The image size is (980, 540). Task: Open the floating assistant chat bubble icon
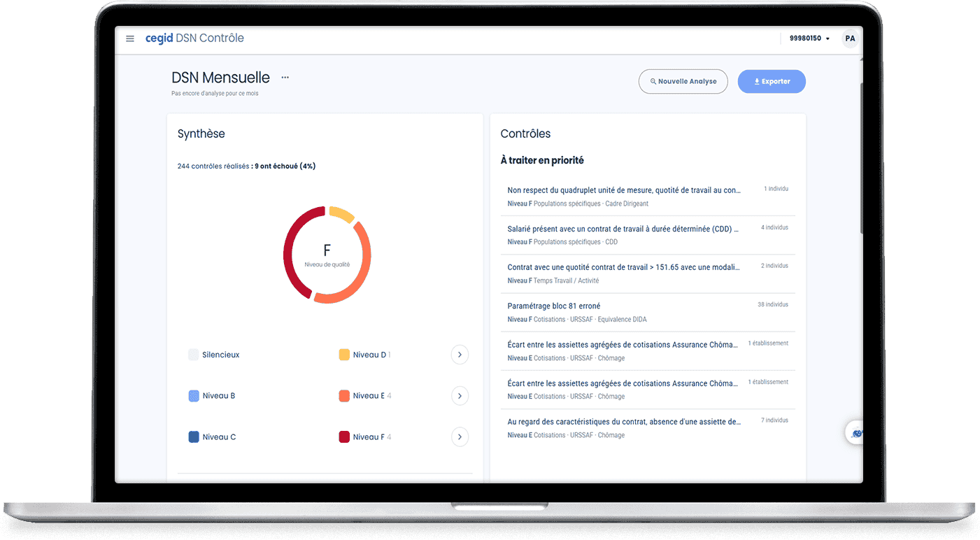856,434
